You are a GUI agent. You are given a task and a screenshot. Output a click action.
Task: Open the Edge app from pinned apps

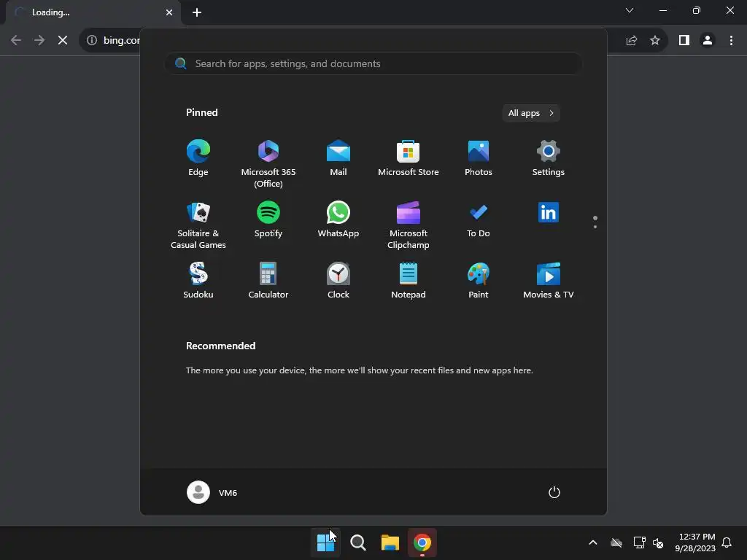coord(198,158)
